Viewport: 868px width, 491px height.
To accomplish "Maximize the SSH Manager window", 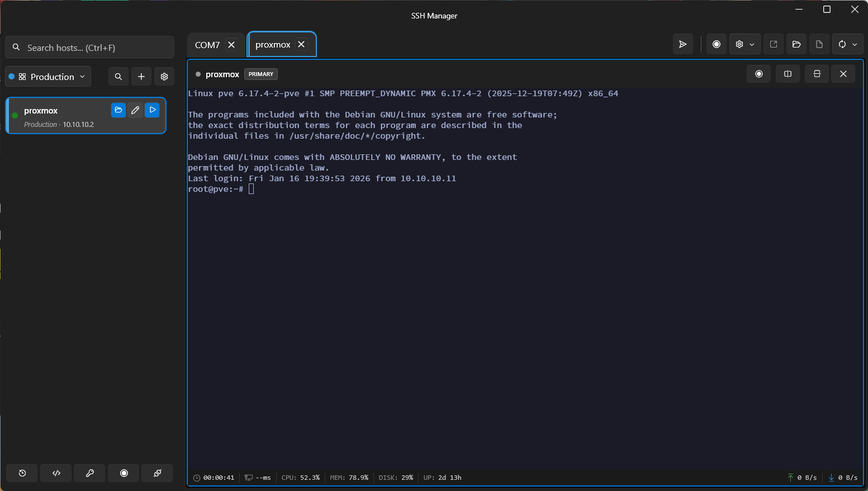I will click(x=827, y=10).
